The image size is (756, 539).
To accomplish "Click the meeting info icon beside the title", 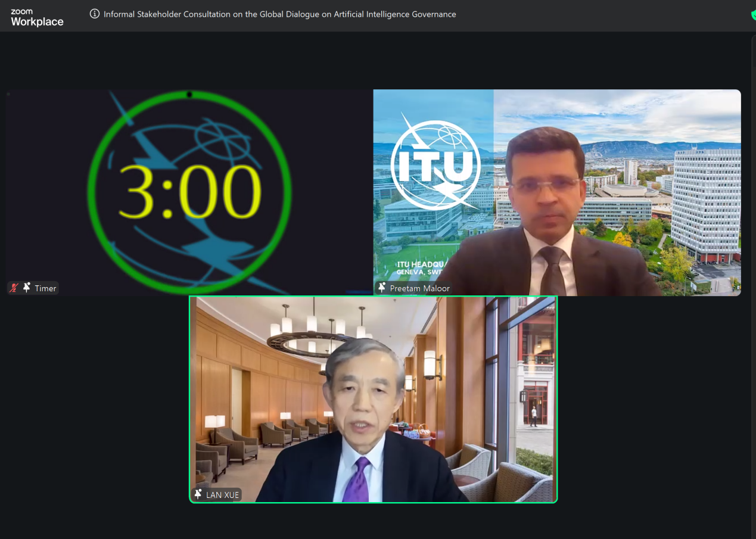I will (94, 14).
